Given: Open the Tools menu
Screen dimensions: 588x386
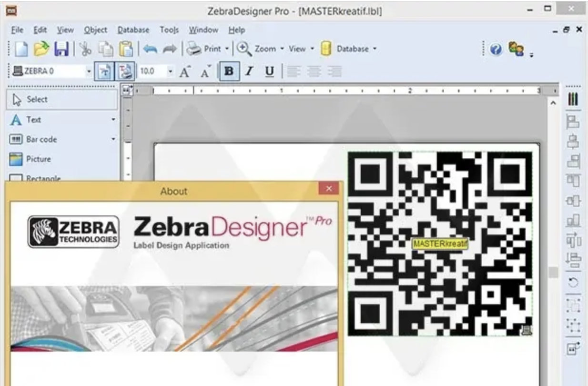Looking at the screenshot, I should 169,30.
